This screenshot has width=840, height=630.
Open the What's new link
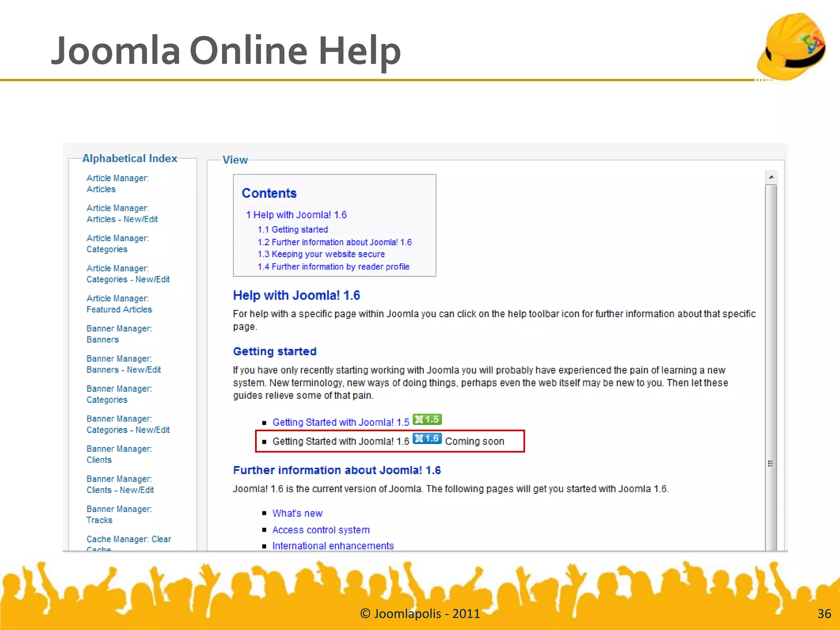tap(297, 514)
